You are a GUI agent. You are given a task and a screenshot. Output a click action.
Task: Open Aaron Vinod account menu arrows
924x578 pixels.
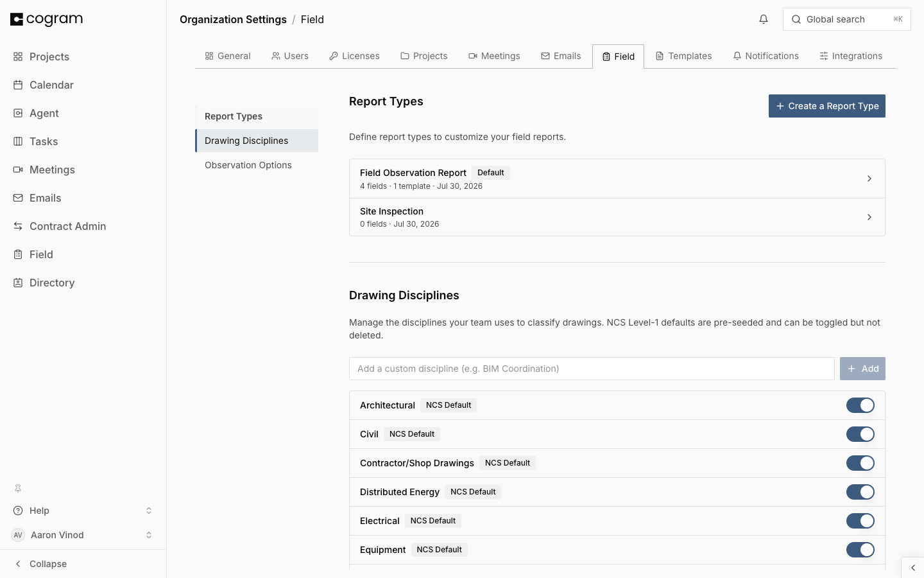[x=149, y=535]
